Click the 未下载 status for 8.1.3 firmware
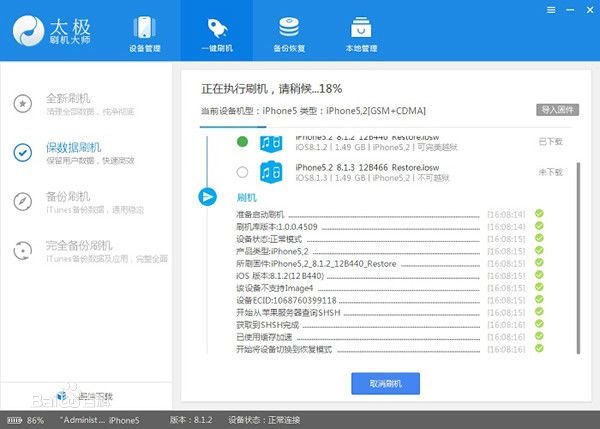The height and width of the screenshot is (429, 600). click(550, 172)
